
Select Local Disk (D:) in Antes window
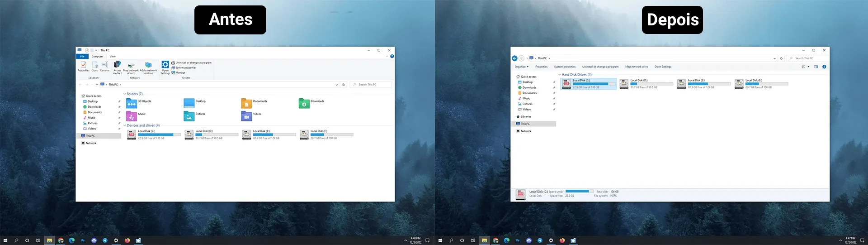pyautogui.click(x=211, y=135)
